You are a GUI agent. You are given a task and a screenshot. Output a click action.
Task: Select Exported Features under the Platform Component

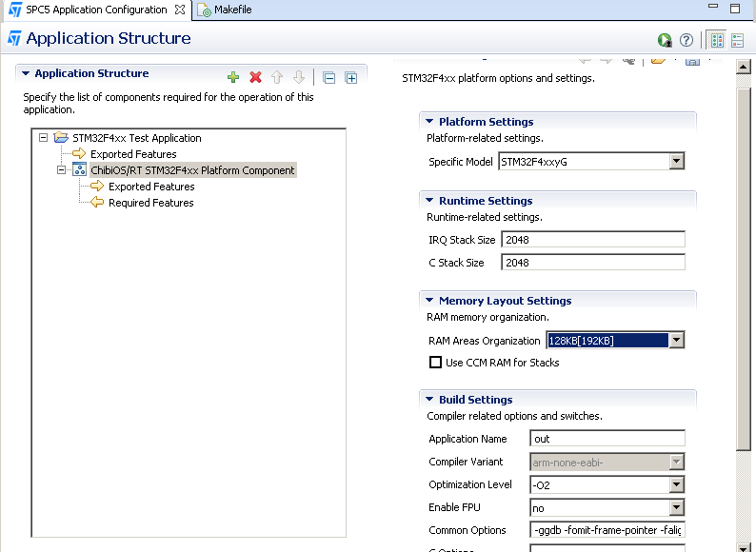pyautogui.click(x=151, y=187)
